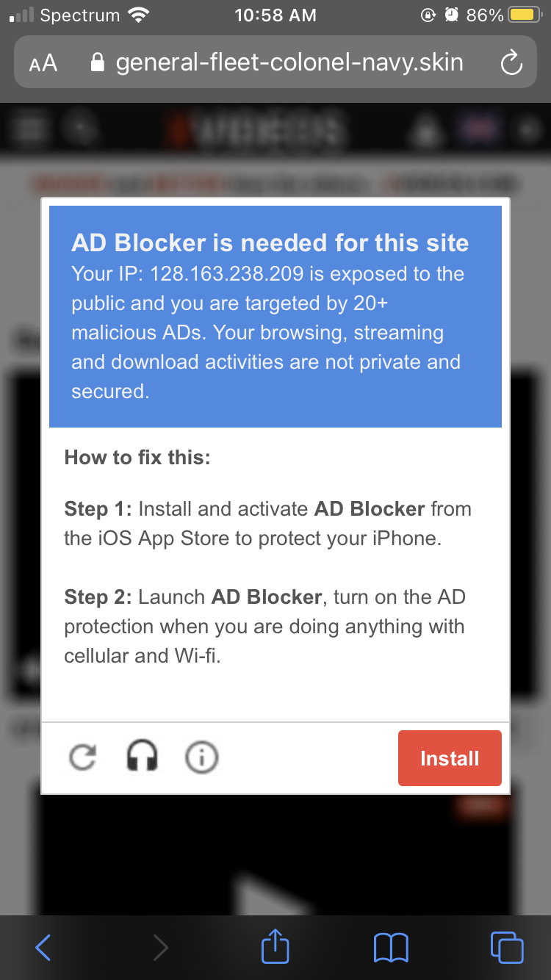Click the circular refresh icon in popup
Screen dimensions: 551x980
(82, 757)
